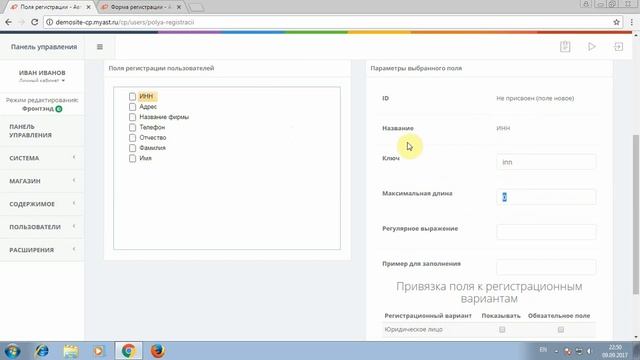Click the play triangle icon in header
640x360 pixels.
pos(591,47)
